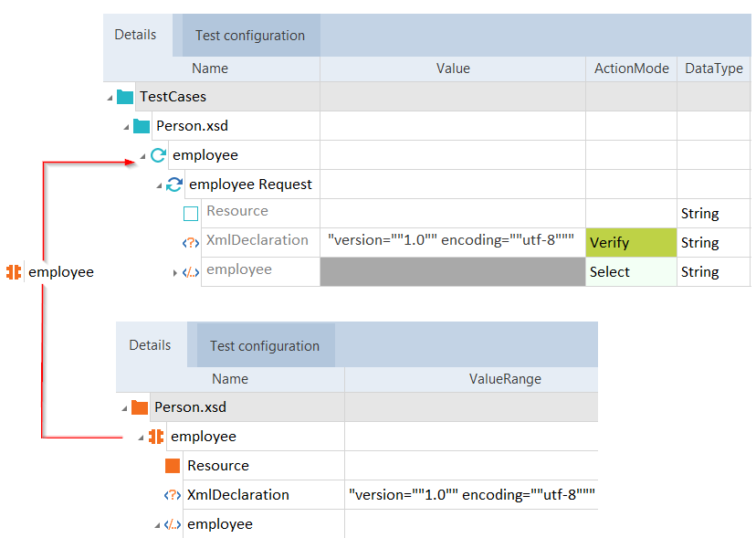Expand the greyed employee element in the Select row

tap(175, 272)
